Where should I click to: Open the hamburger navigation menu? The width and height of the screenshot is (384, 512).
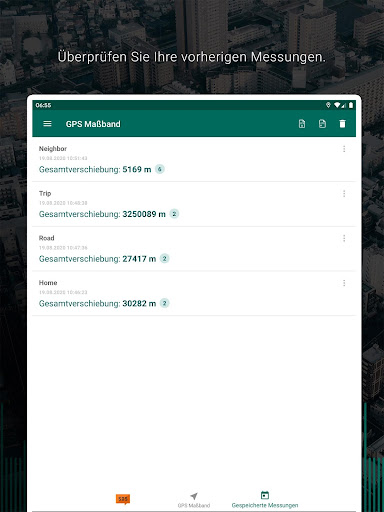click(x=47, y=124)
